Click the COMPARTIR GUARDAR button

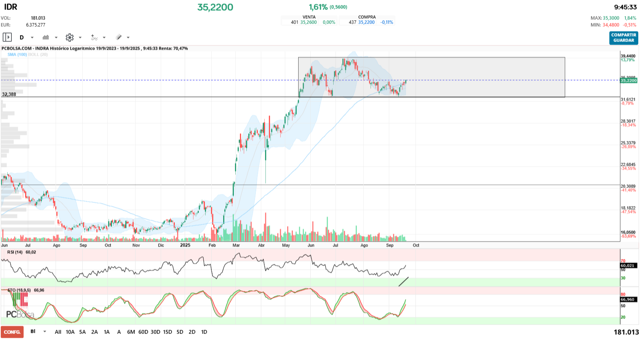point(623,38)
